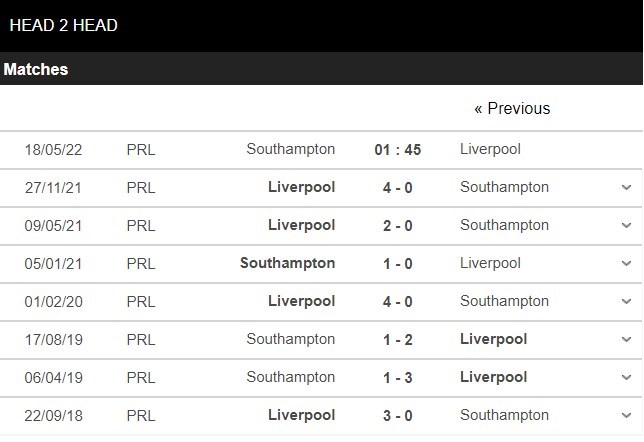Expand the 17/08/19 match chevron
The image size is (644, 442).
626,339
